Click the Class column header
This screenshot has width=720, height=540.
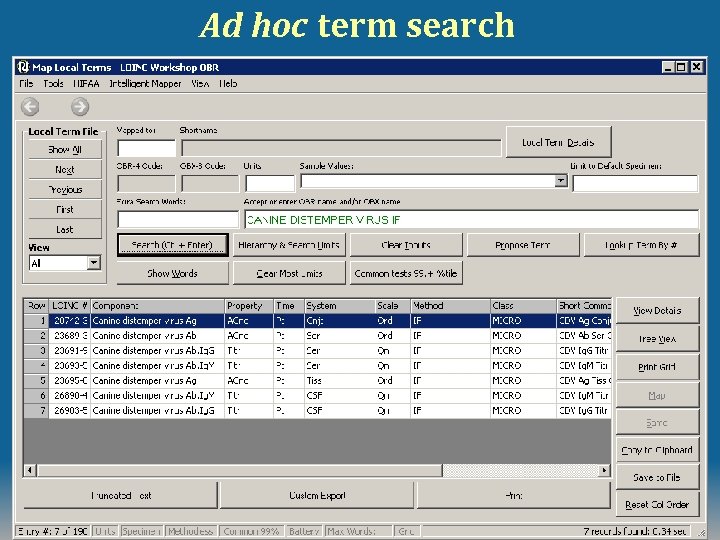pos(523,306)
